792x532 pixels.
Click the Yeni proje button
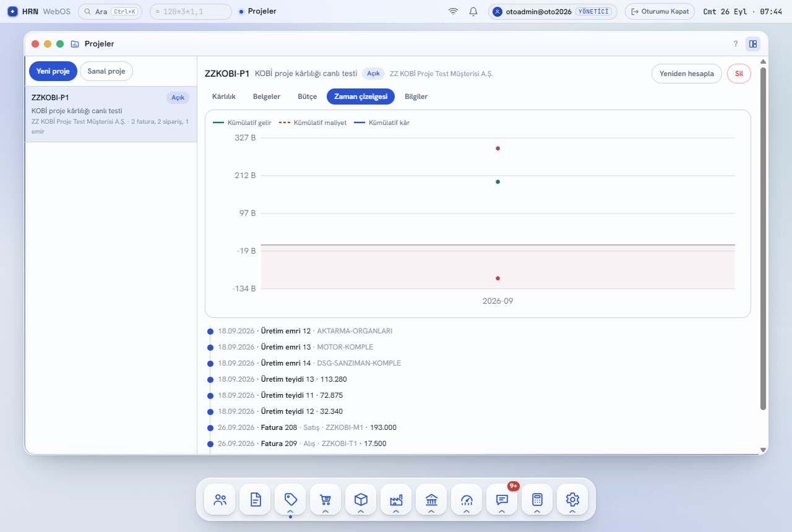[53, 71]
